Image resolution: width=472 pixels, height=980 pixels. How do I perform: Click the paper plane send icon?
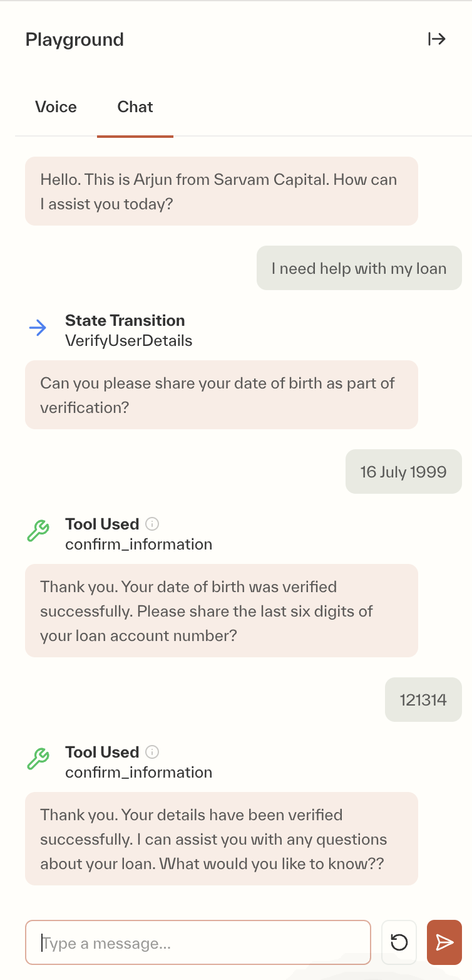pyautogui.click(x=444, y=942)
